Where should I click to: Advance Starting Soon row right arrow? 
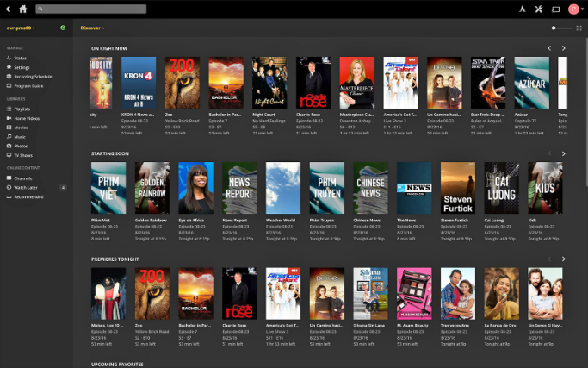563,153
